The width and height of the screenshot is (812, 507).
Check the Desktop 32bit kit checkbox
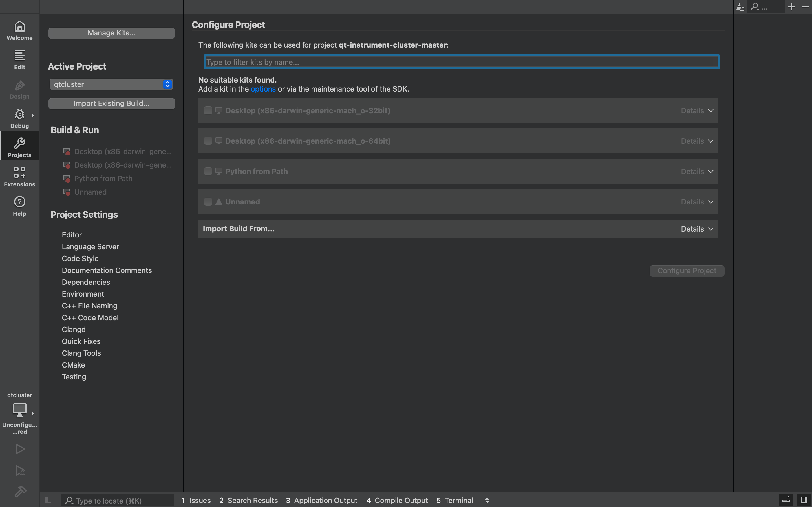[208, 111]
